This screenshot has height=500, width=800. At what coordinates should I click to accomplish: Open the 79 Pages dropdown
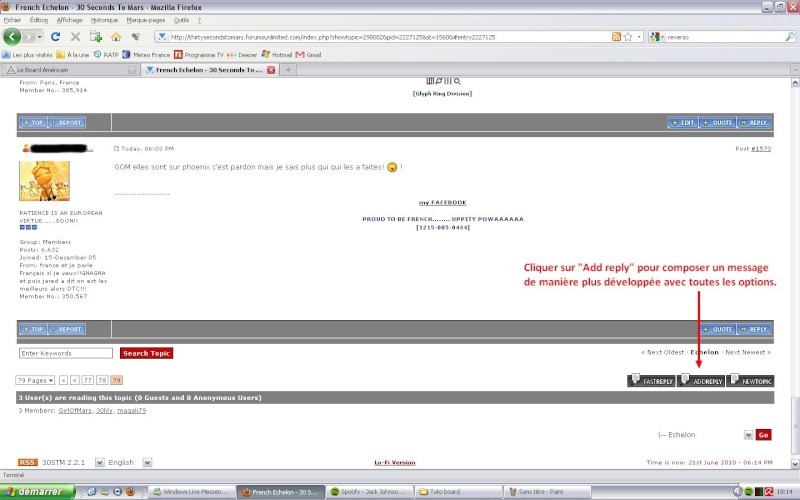pyautogui.click(x=35, y=380)
